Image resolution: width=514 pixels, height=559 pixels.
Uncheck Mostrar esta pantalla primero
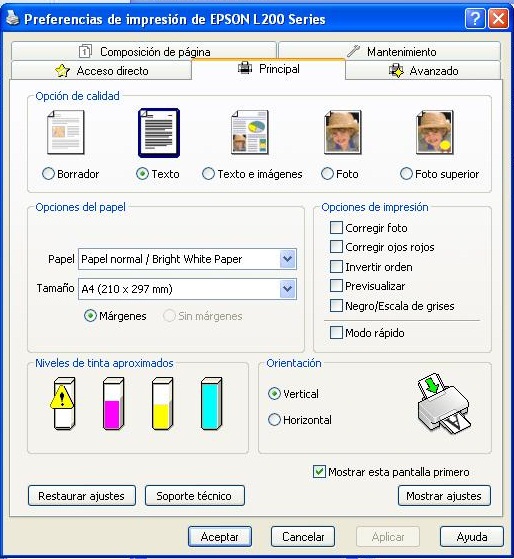[319, 472]
